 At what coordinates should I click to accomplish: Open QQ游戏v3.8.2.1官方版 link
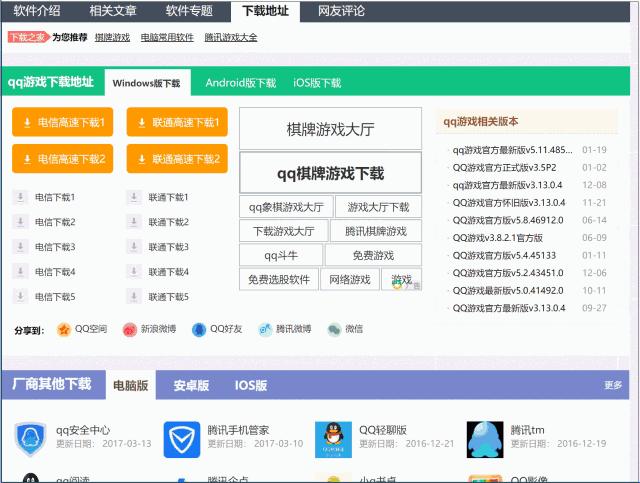[498, 238]
